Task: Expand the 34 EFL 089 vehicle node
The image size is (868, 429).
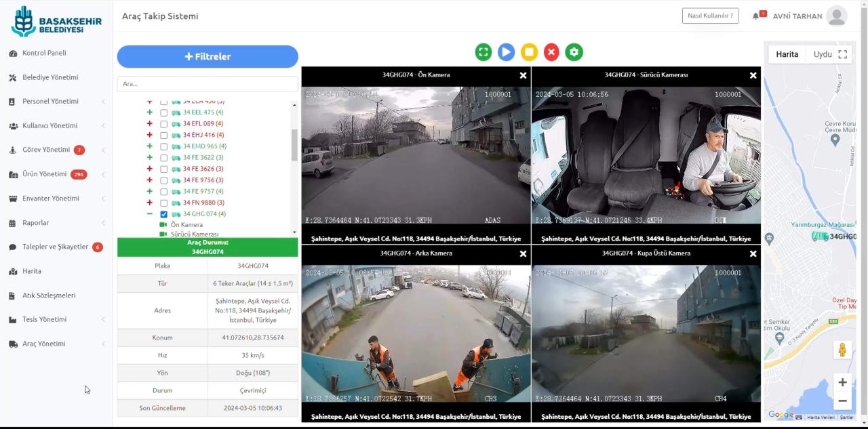Action: [150, 124]
